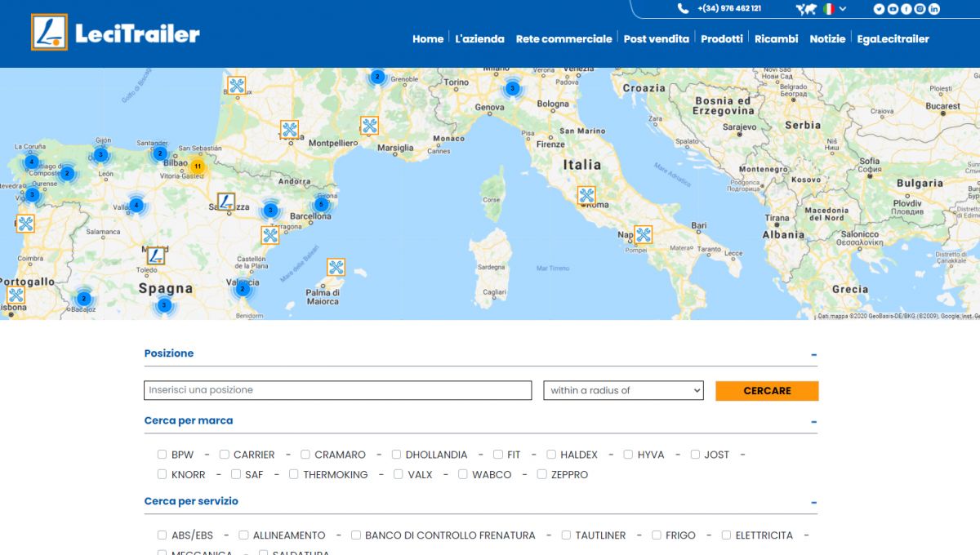Click the phone icon beside +(34) 976 462 121
The height and width of the screenshot is (555, 980).
(x=684, y=9)
